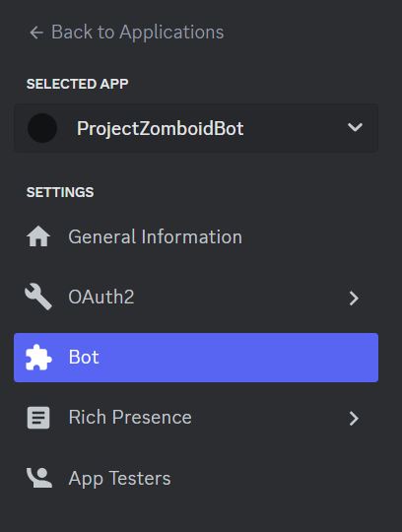Viewport: 402px width, 532px height.
Task: Click the Bot puzzle piece icon
Action: coord(38,358)
